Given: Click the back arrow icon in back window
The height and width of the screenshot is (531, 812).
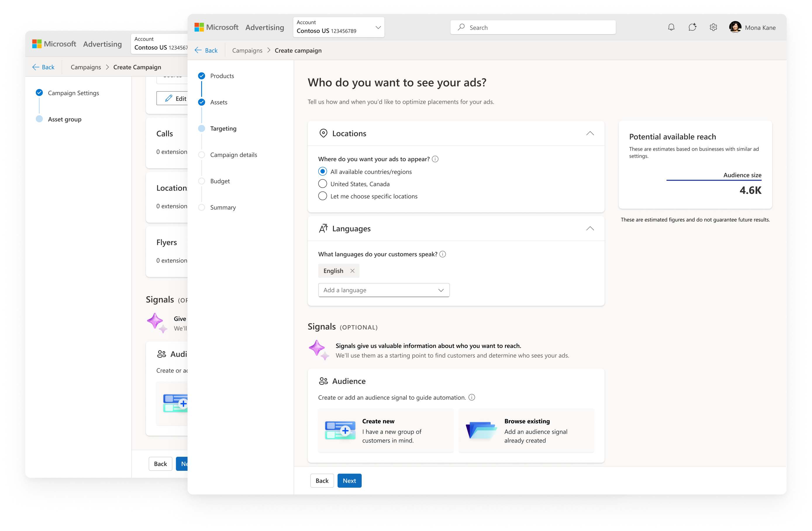Looking at the screenshot, I should 36,67.
